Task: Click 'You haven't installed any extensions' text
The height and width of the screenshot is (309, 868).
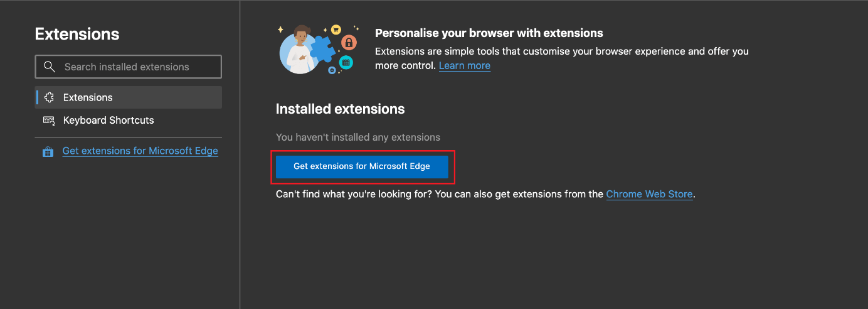Action: click(358, 137)
